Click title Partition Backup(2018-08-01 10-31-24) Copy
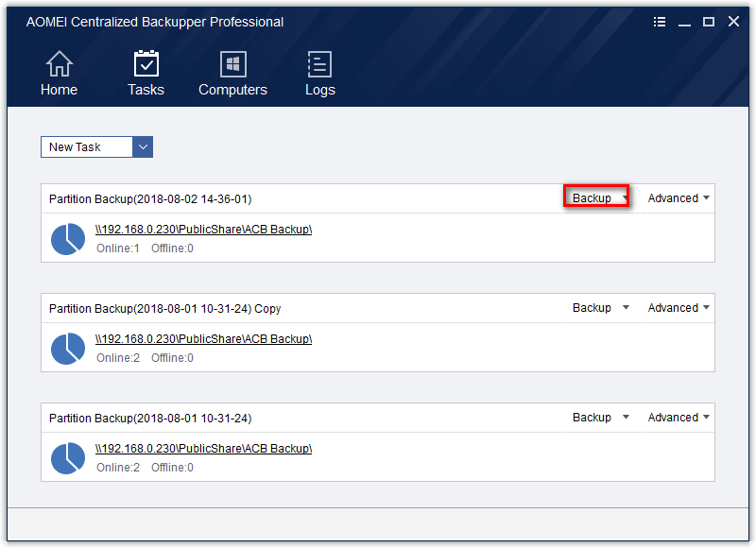 point(164,308)
